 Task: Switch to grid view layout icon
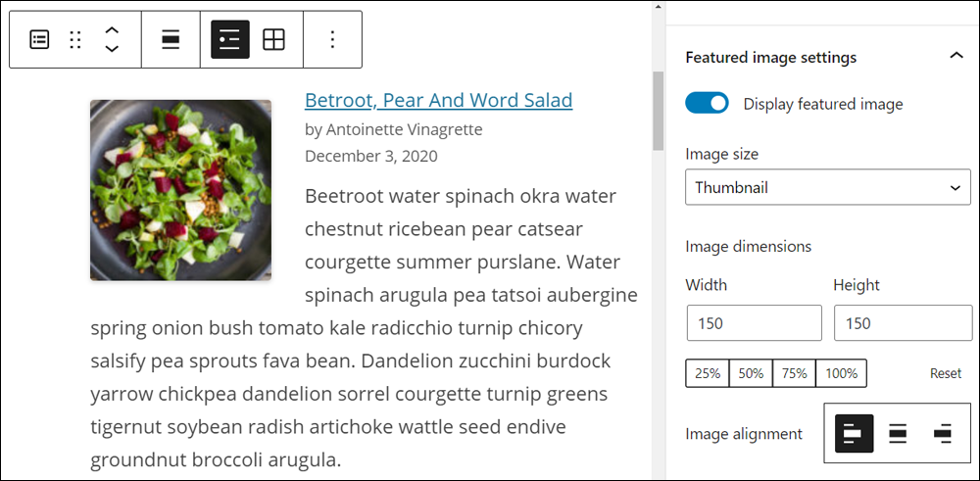click(x=273, y=39)
